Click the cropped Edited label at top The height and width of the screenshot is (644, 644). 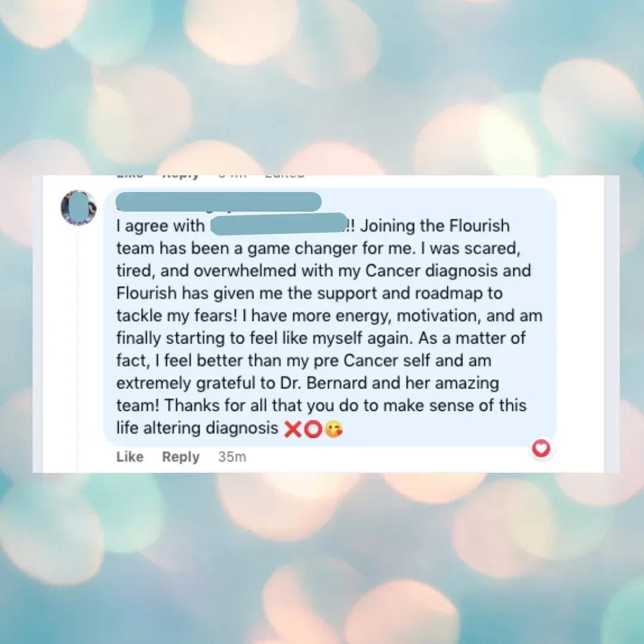click(x=284, y=176)
